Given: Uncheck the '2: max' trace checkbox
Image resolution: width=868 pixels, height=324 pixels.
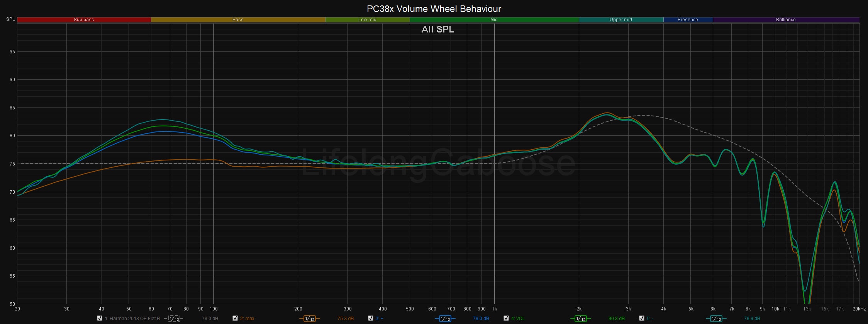Looking at the screenshot, I should (x=235, y=318).
